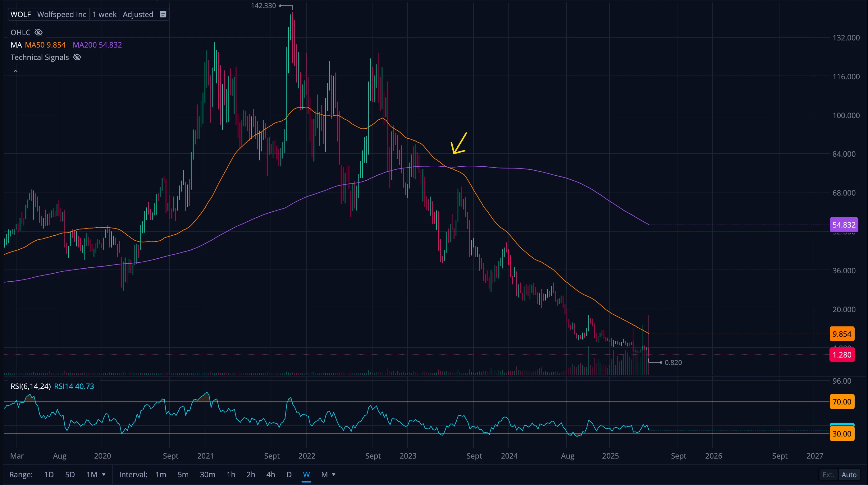Toggle Technical Signals visibility eye icon
Image resolution: width=868 pixels, height=485 pixels.
[x=77, y=57]
